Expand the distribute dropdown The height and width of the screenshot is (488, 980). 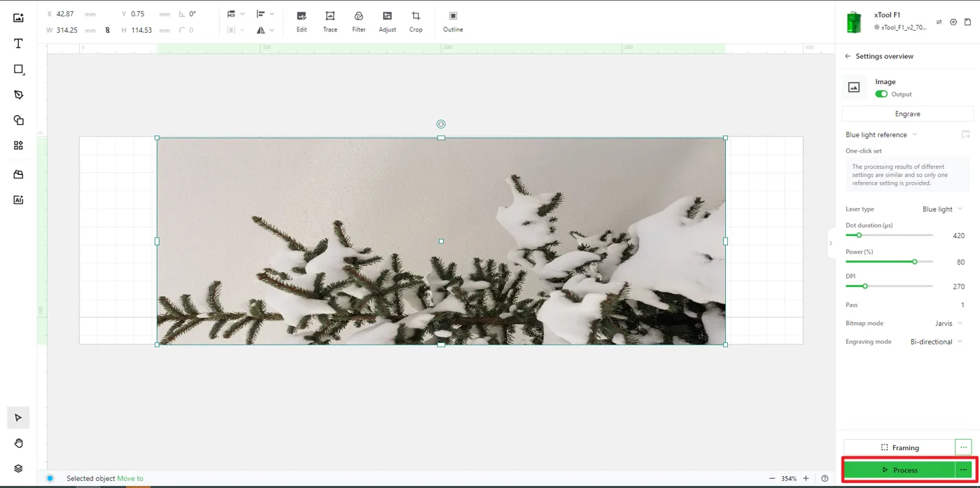236,30
